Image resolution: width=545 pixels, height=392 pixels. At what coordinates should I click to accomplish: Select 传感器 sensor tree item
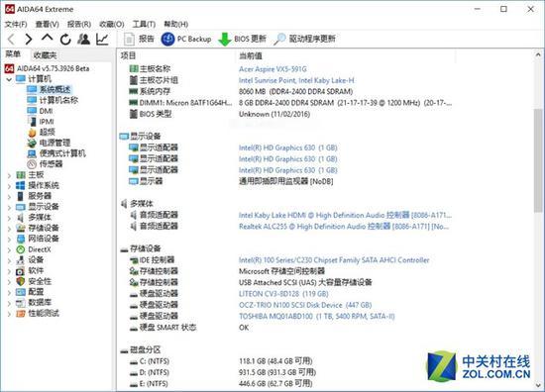(46, 164)
